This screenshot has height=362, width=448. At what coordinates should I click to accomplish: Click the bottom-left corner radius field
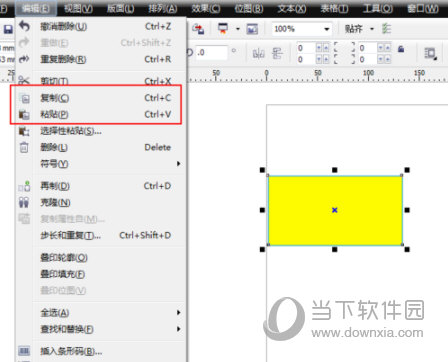[306, 59]
